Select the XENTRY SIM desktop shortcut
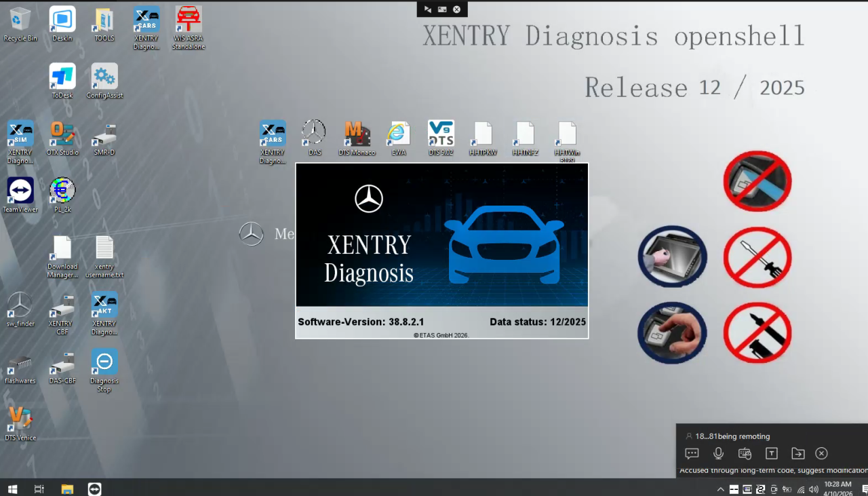The image size is (868, 496). click(20, 134)
